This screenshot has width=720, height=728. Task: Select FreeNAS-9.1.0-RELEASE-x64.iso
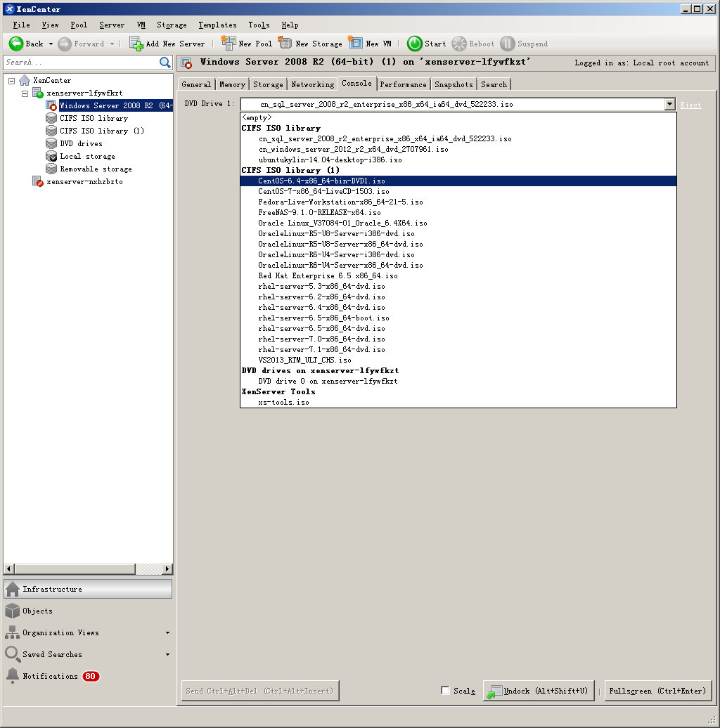point(458,212)
